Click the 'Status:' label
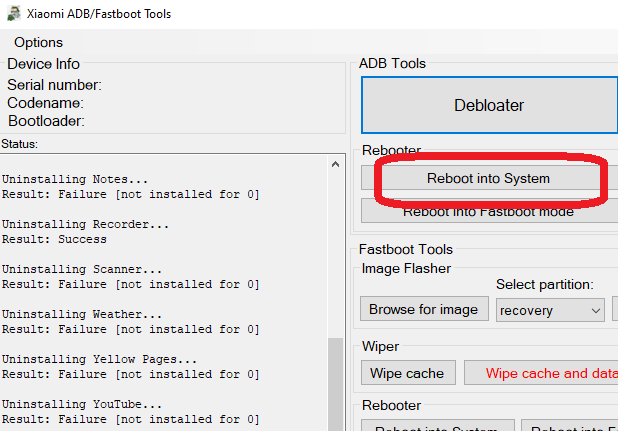The height and width of the screenshot is (431, 618). pos(19,144)
